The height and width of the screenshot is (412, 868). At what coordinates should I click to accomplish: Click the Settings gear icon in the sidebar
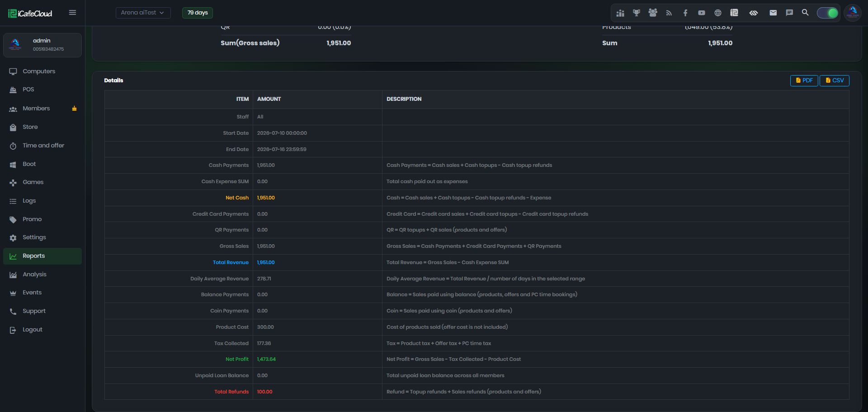13,237
